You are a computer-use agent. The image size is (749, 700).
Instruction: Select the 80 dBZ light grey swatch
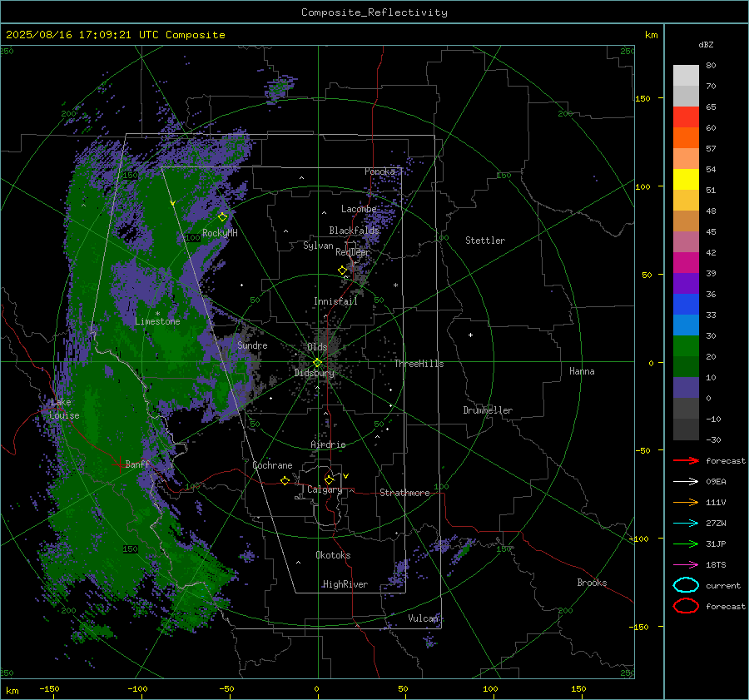coord(686,75)
